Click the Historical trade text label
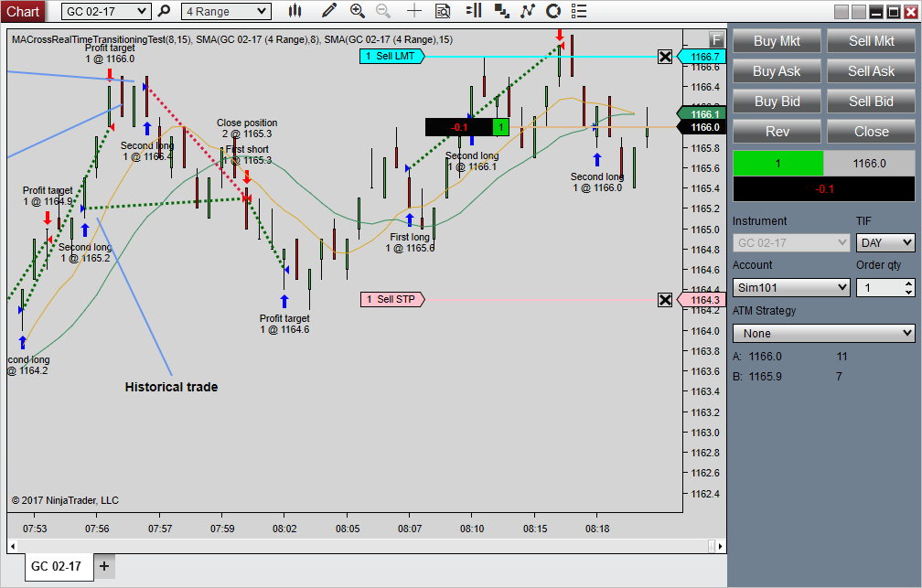Viewport: 922px width, 588px height. (x=171, y=387)
